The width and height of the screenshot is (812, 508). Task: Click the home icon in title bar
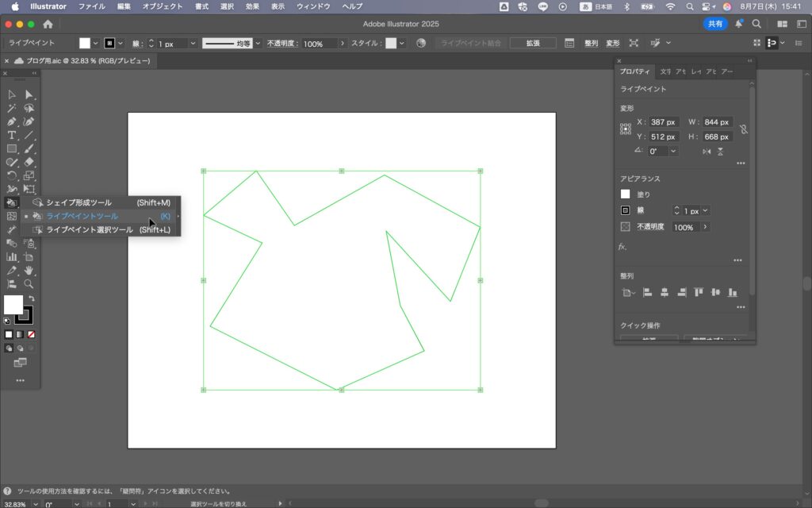[48, 24]
